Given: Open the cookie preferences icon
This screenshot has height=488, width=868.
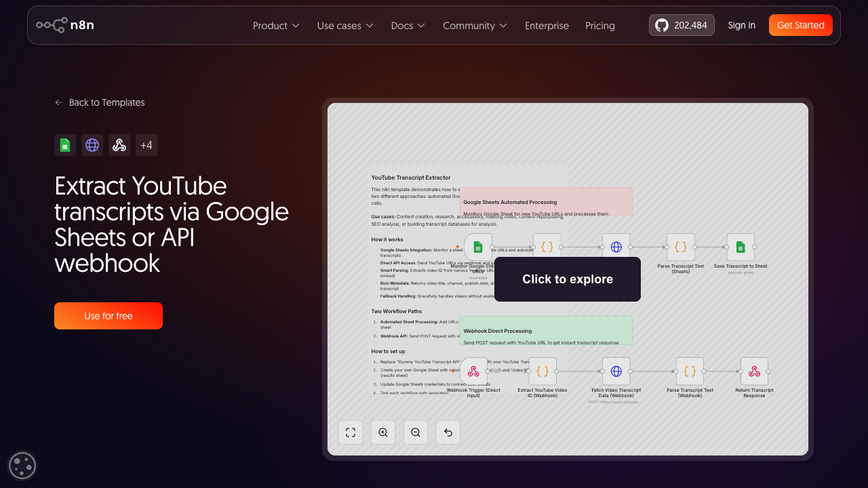Looking at the screenshot, I should 22,466.
